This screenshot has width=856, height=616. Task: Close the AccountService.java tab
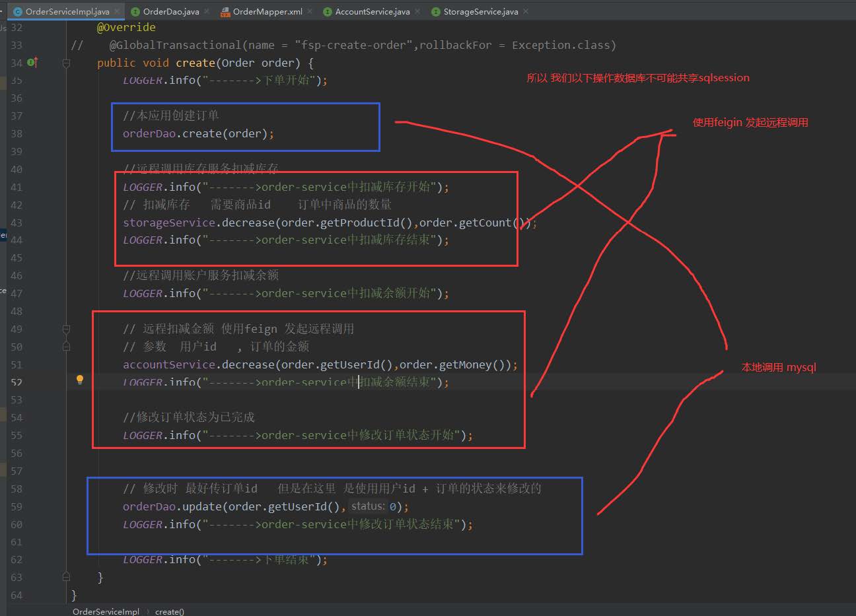(x=417, y=11)
